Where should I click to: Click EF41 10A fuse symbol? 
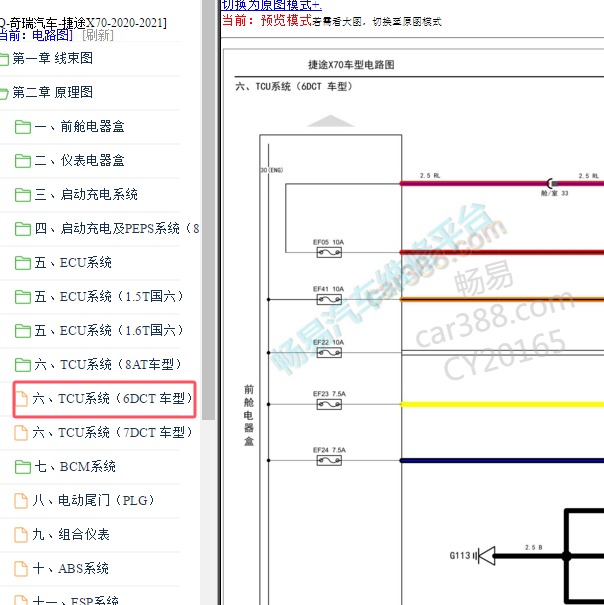[x=329, y=299]
